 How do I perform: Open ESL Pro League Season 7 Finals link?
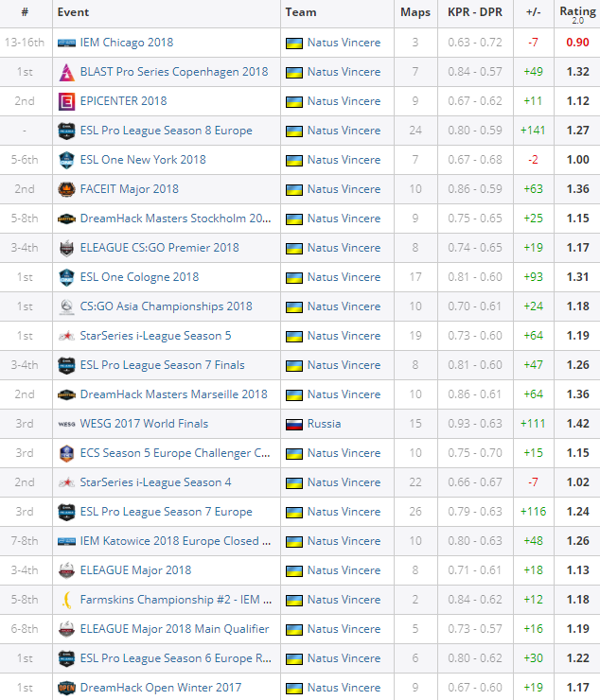click(x=162, y=365)
